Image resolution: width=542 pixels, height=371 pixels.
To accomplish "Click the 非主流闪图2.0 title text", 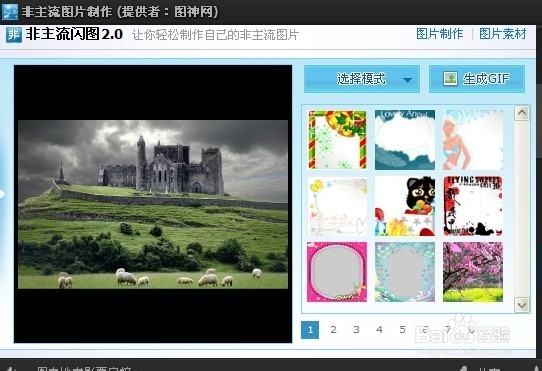I will pyautogui.click(x=74, y=34).
